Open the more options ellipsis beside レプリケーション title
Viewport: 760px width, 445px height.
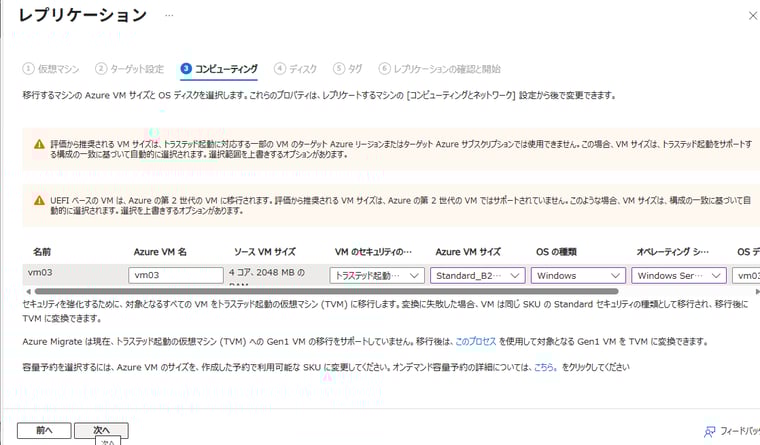point(169,15)
